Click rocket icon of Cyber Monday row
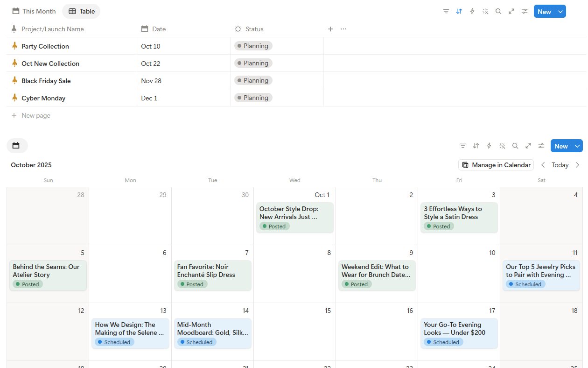This screenshot has height=368, width=588. point(14,98)
